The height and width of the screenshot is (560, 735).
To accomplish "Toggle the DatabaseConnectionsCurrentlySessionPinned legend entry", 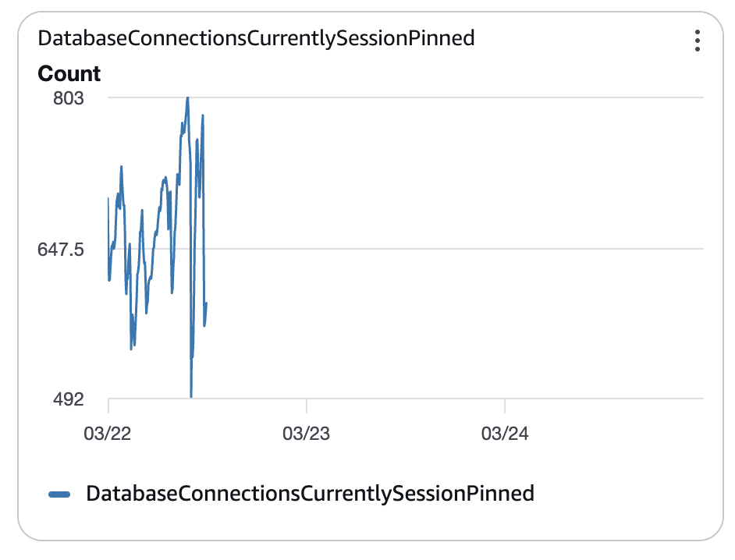I will (x=311, y=493).
